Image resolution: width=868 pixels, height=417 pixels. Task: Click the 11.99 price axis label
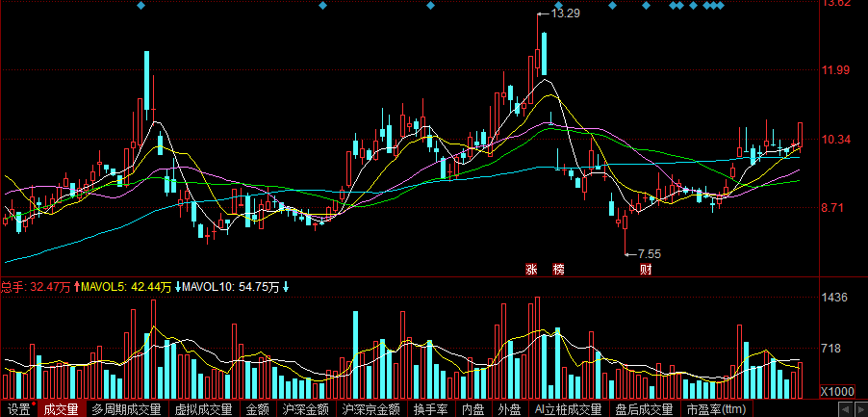tap(836, 69)
